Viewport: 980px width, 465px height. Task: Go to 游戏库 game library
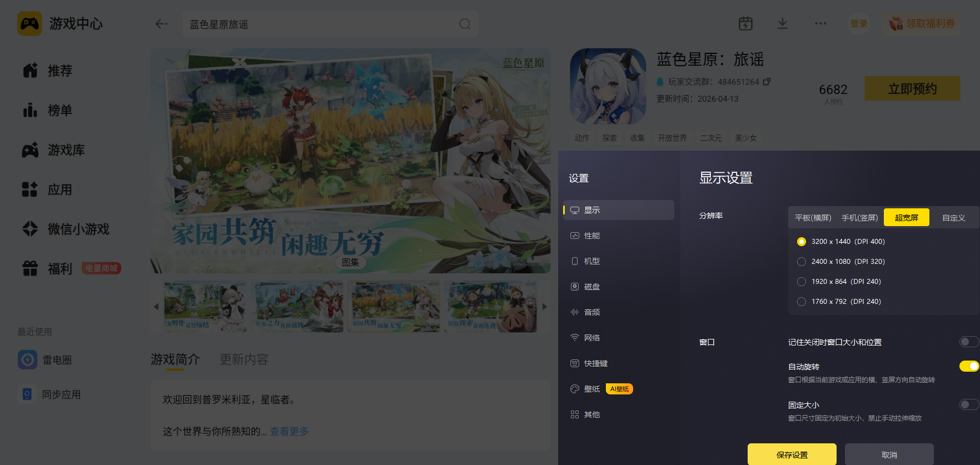tap(53, 150)
